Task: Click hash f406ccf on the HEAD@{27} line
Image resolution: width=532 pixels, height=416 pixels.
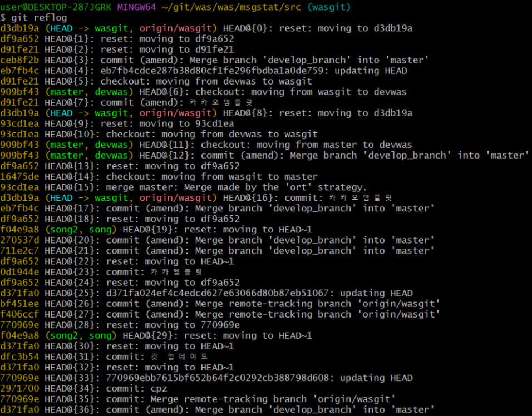Action: point(19,314)
